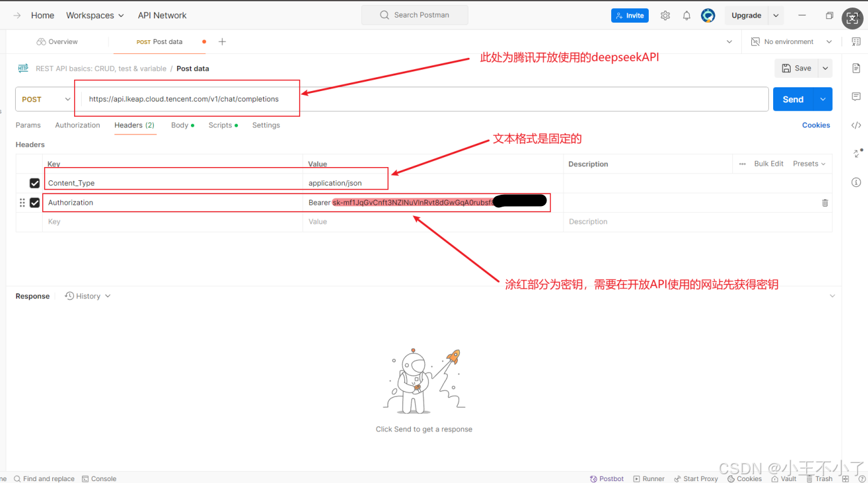
Task: Switch to the Settings tab
Action: coord(266,126)
